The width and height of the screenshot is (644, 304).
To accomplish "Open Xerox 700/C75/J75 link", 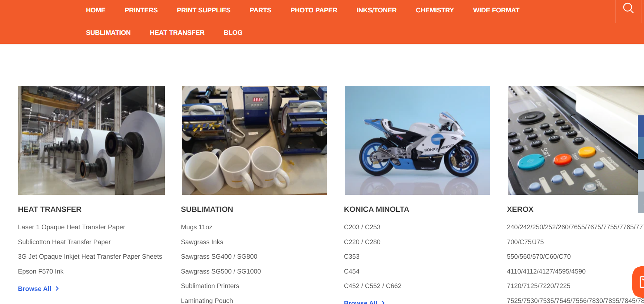I will (525, 242).
